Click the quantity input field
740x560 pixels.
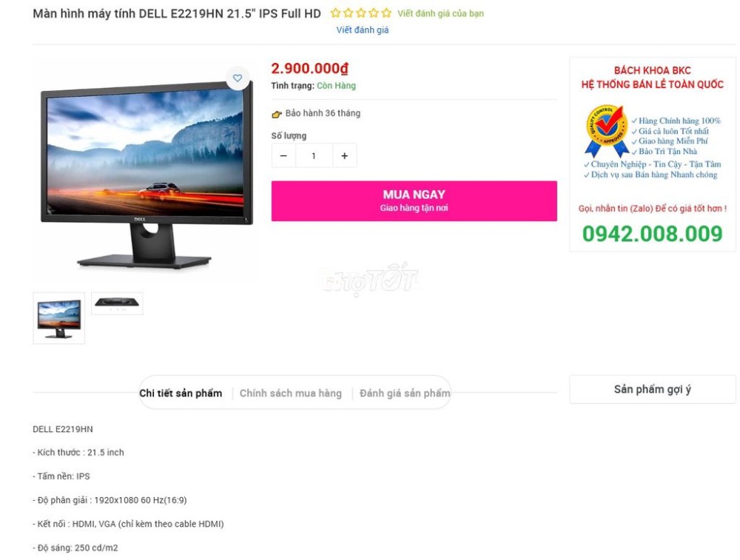[x=314, y=155]
